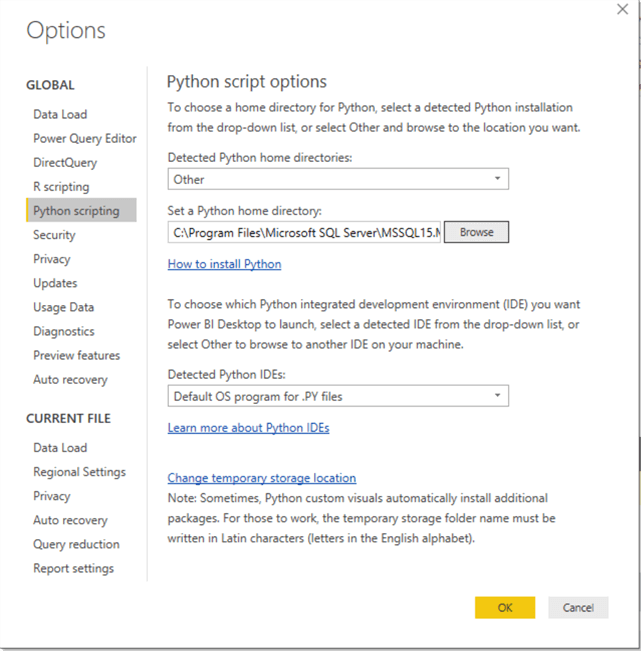The width and height of the screenshot is (641, 651).
Task: Open Regional Settings for current file
Action: tap(79, 472)
